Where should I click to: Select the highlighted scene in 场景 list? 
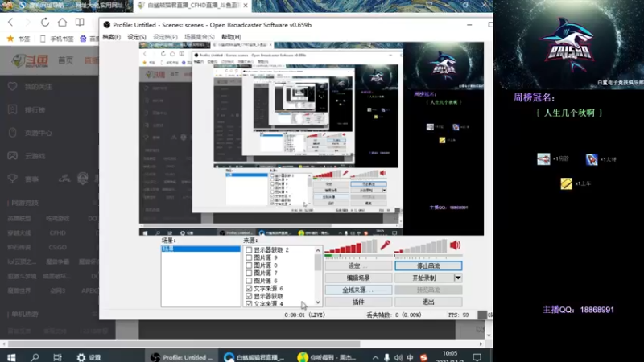200,249
